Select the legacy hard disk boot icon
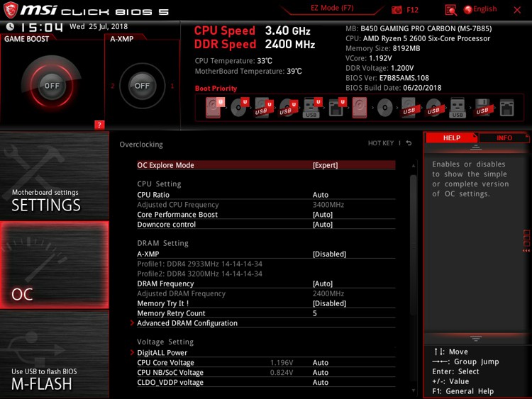 360,108
